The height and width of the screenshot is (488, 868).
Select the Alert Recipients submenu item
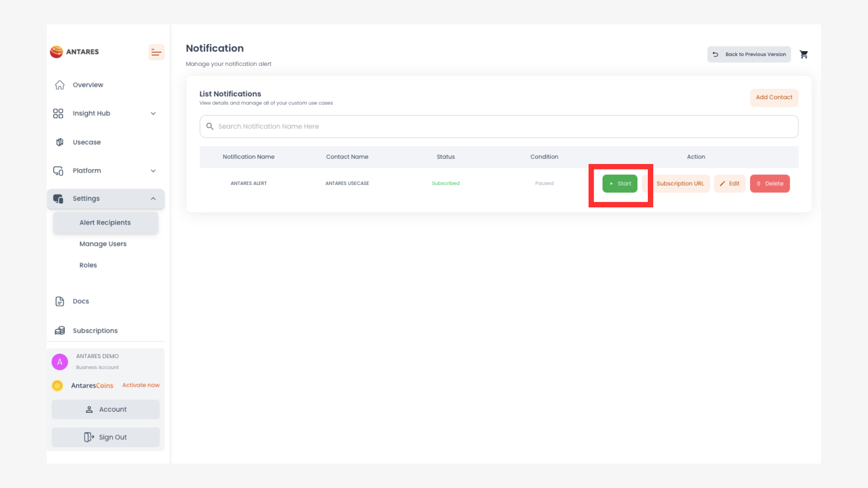click(x=105, y=223)
